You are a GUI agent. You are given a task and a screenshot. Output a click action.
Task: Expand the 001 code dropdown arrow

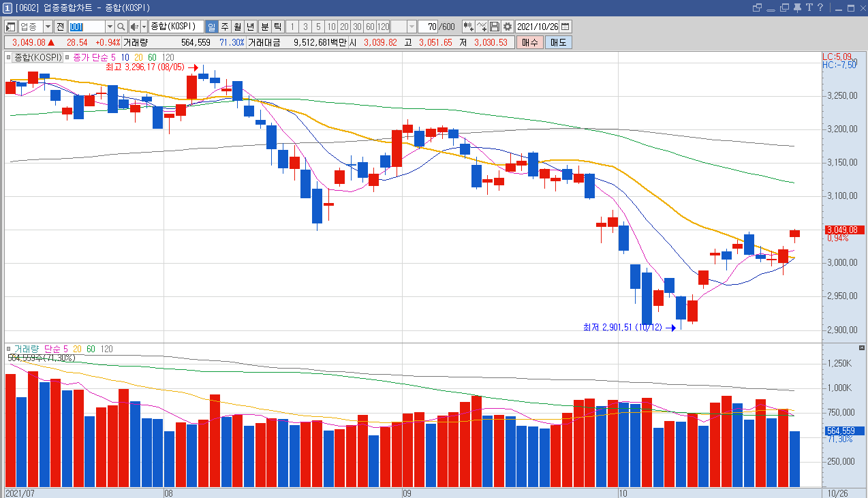click(110, 27)
